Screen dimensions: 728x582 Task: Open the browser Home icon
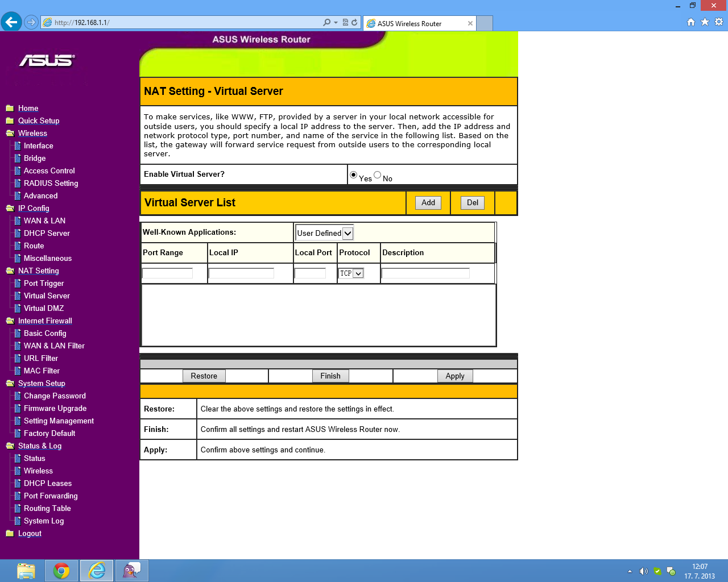691,22
